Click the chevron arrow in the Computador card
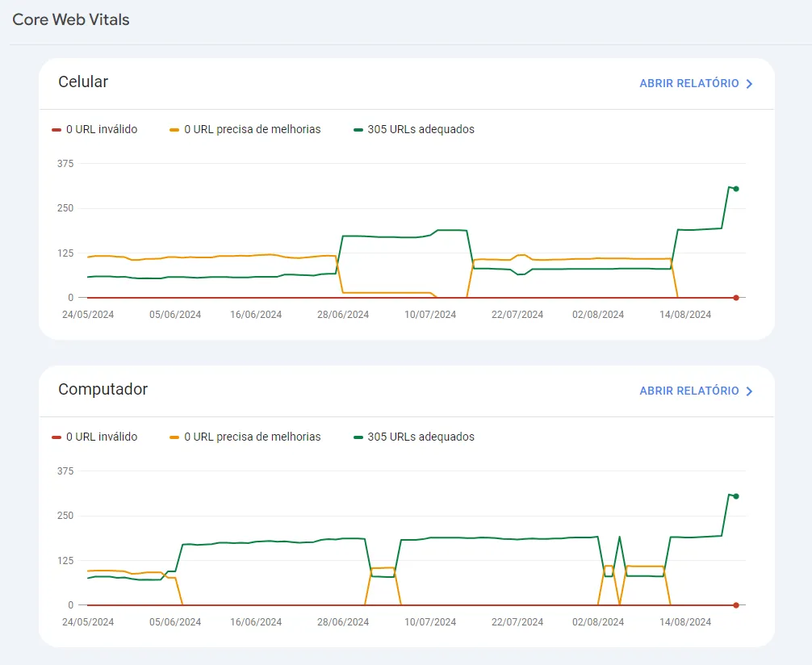The height and width of the screenshot is (665, 812). (749, 391)
